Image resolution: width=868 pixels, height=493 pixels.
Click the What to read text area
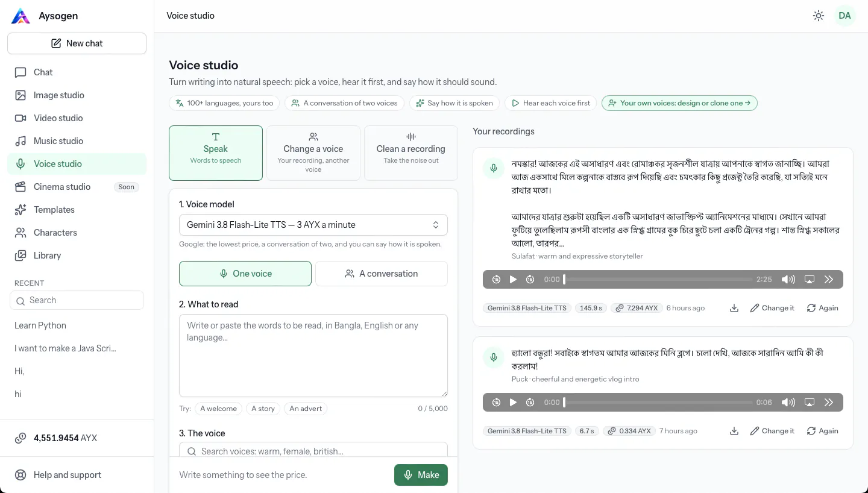coord(313,356)
